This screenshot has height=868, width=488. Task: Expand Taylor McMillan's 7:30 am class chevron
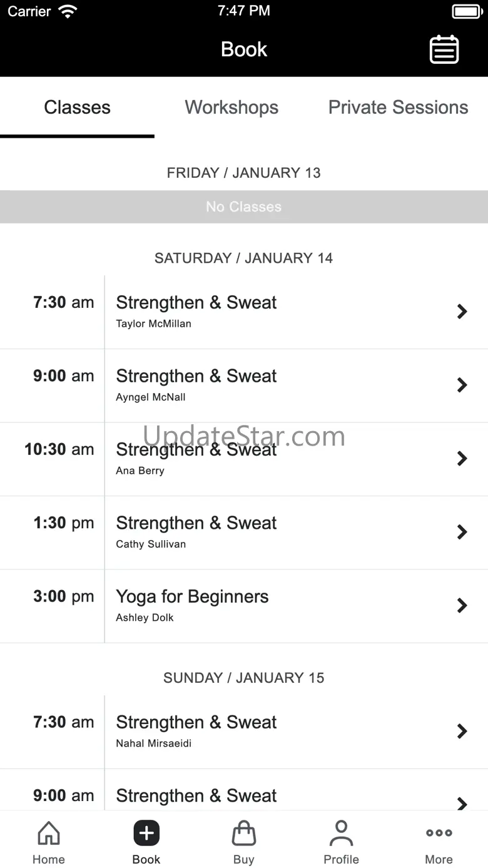[x=462, y=312]
